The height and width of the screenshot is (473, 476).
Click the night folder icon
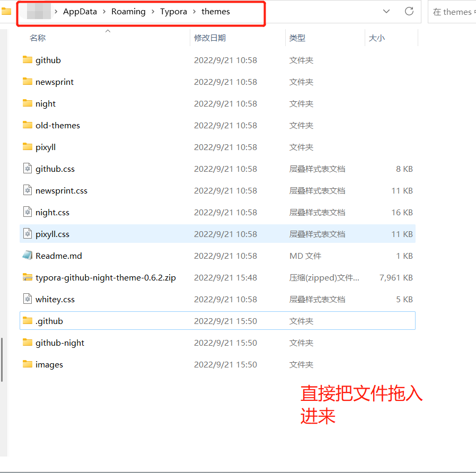point(28,103)
